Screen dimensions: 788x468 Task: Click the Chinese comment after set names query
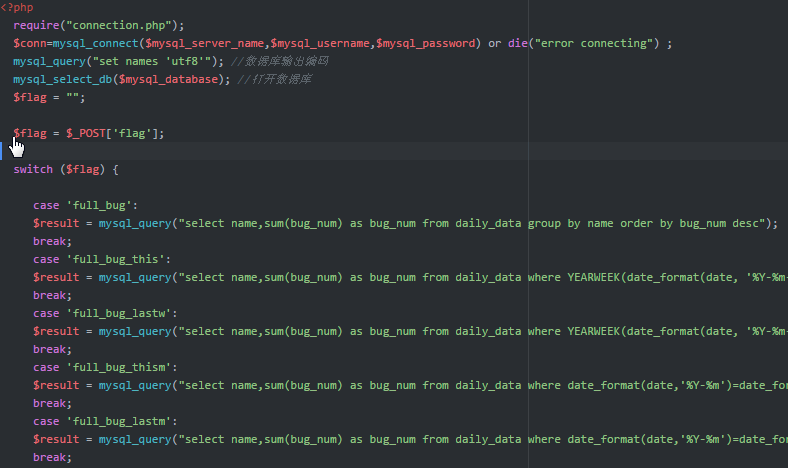[x=280, y=61]
